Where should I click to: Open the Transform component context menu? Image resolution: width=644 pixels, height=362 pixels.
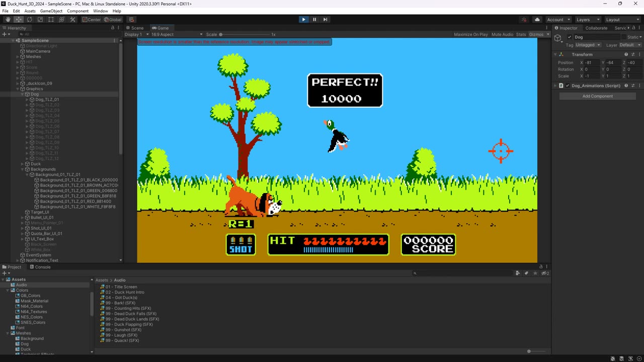click(639, 54)
